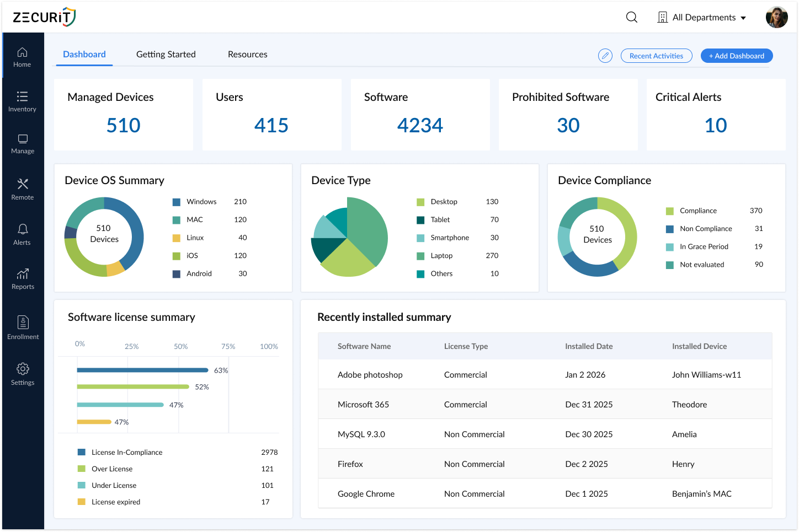Screen dimensions: 799x532
Task: Open the Remote tools section
Action: (23, 189)
